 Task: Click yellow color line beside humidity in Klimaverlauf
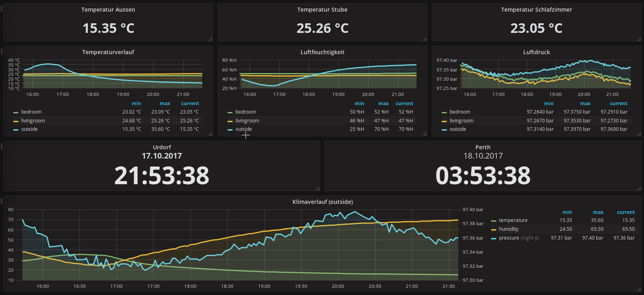coord(494,230)
